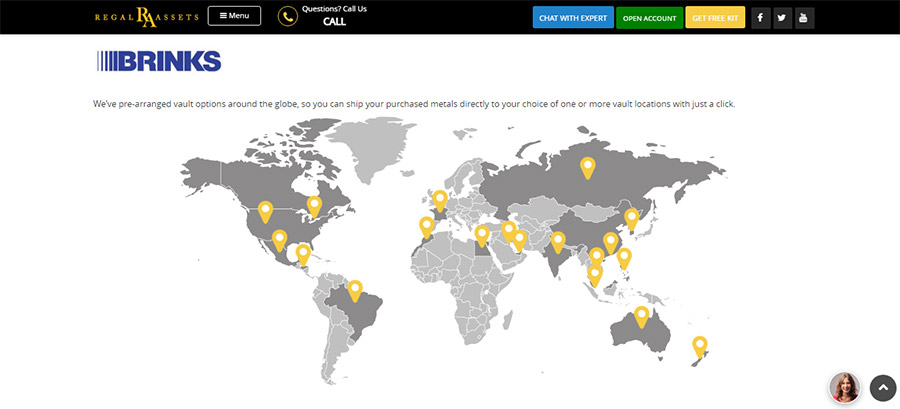Click the Questions? Call Us text
The image size is (900, 409).
coord(334,9)
